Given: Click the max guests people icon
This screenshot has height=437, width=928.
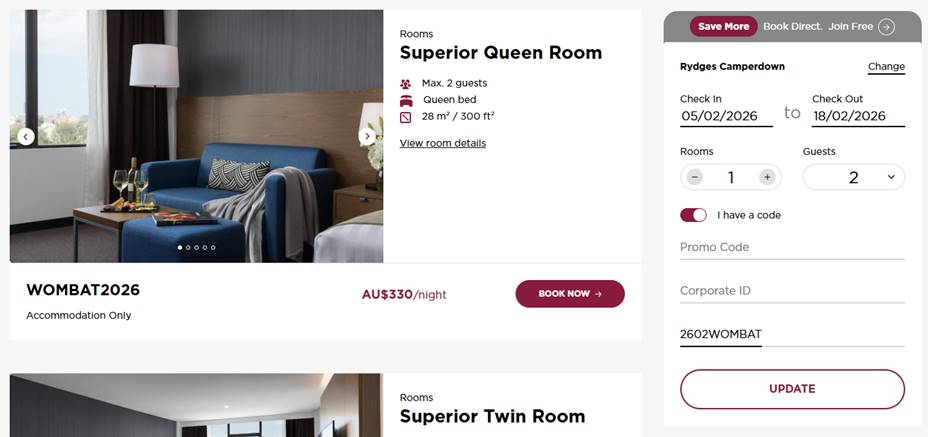Looking at the screenshot, I should 405,84.
